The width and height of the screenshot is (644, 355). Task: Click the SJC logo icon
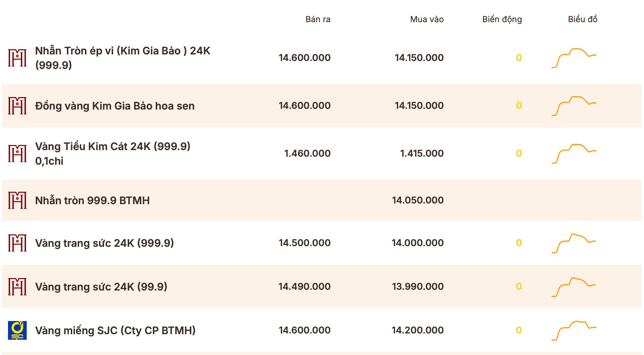(x=17, y=330)
